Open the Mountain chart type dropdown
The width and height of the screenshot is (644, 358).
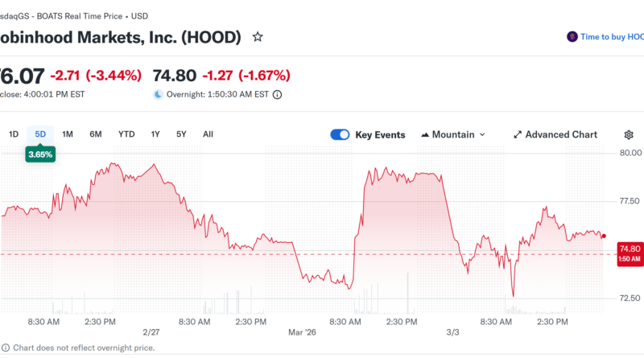[x=453, y=135]
